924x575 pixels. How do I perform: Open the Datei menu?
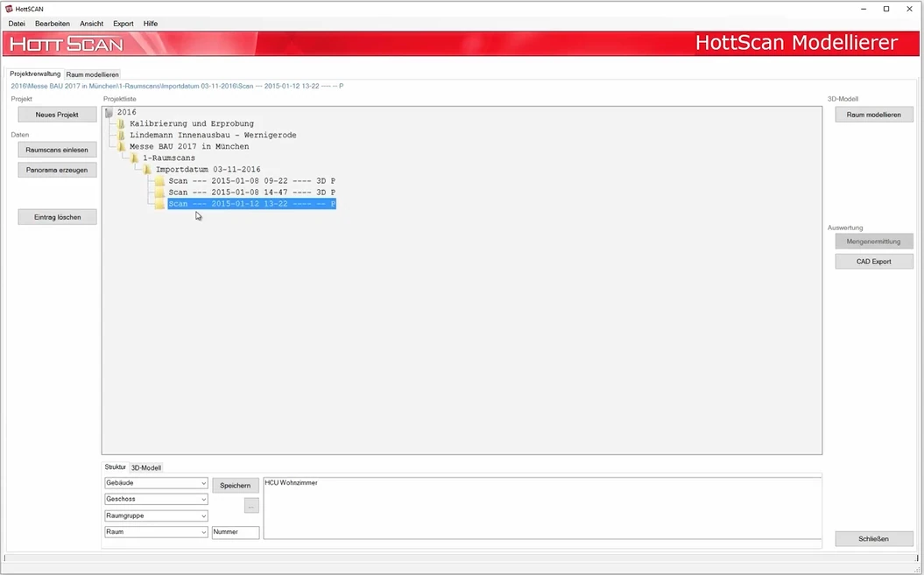tap(17, 24)
